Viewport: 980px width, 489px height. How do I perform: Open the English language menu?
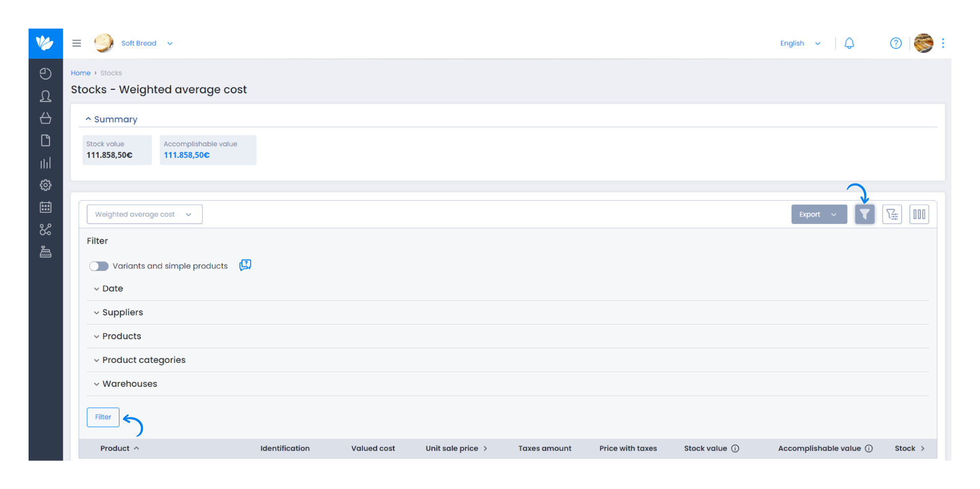pos(800,43)
